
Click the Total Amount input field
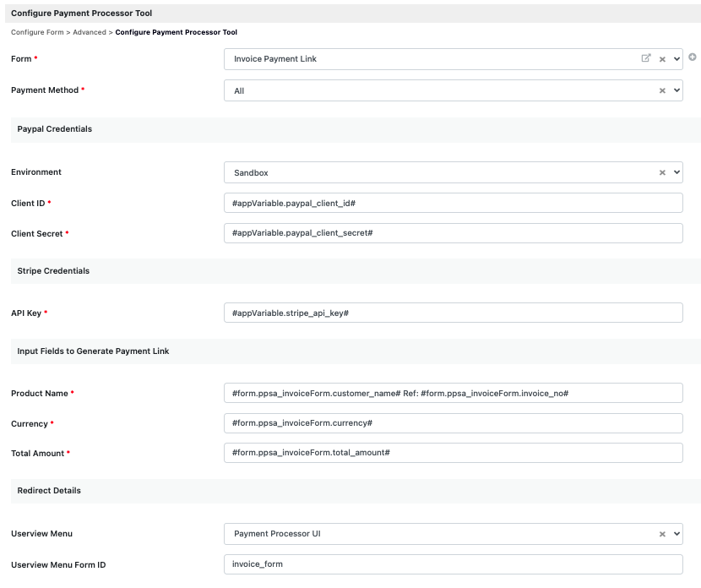click(453, 453)
